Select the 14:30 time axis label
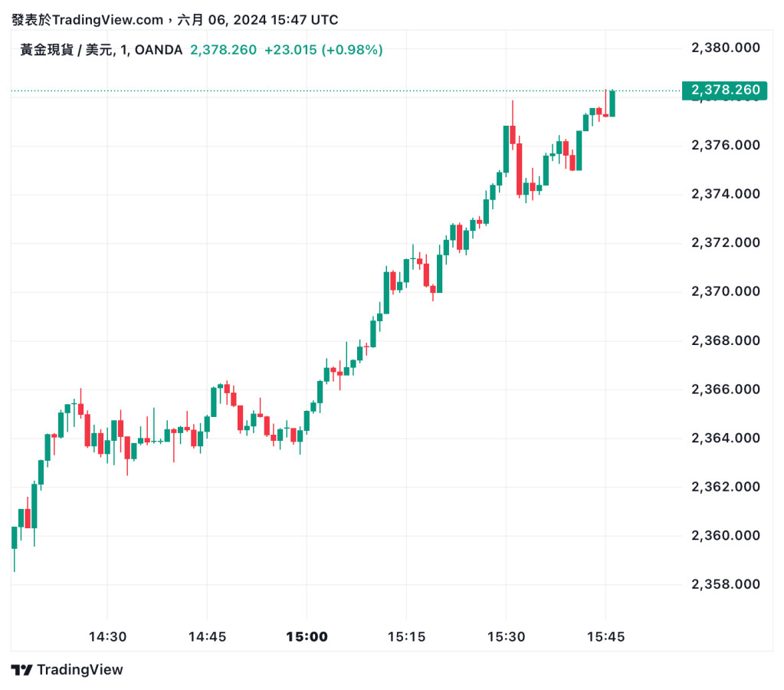The height and width of the screenshot is (690, 784). 107,636
